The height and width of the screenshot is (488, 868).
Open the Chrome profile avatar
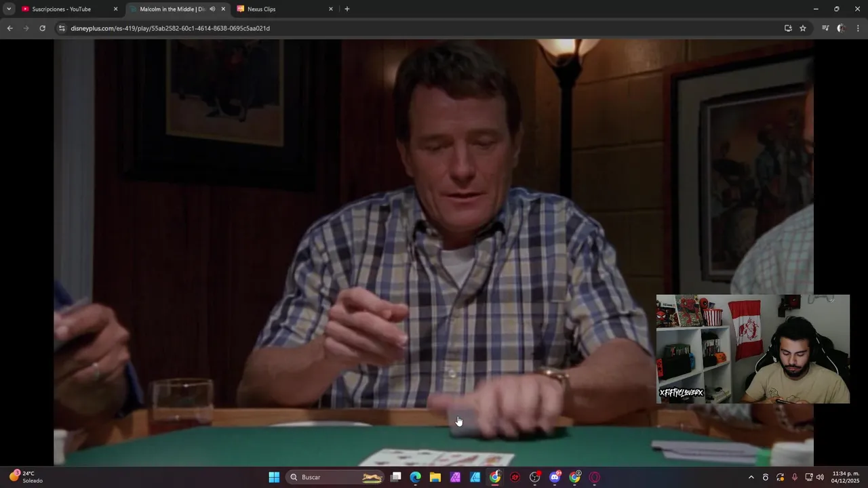[842, 28]
